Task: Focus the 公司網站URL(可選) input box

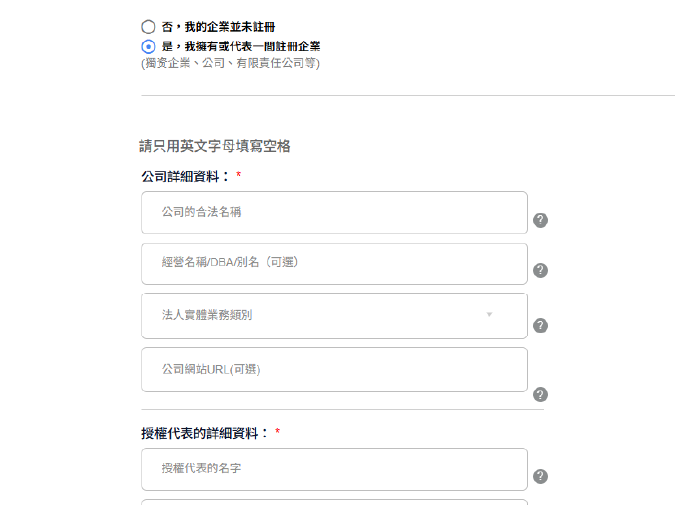Action: click(x=334, y=370)
